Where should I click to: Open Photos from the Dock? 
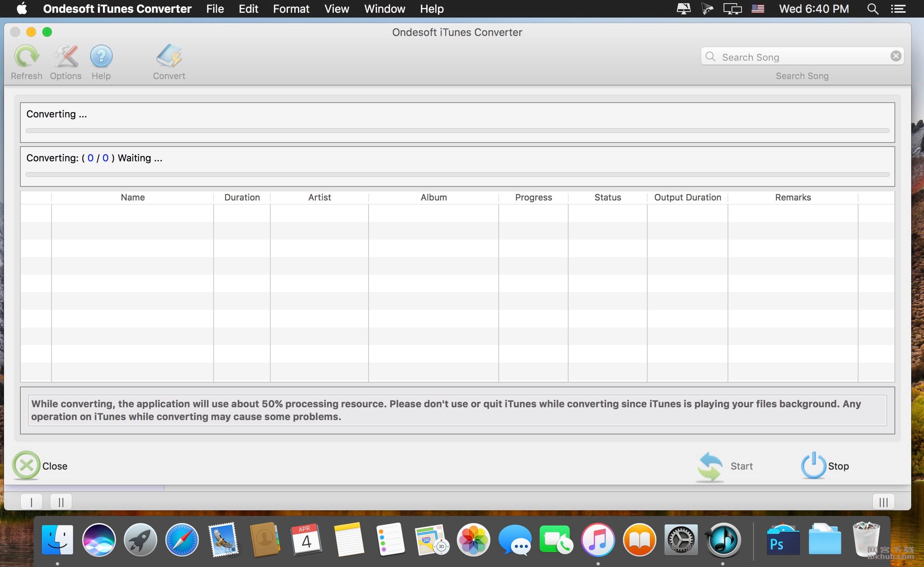point(474,540)
